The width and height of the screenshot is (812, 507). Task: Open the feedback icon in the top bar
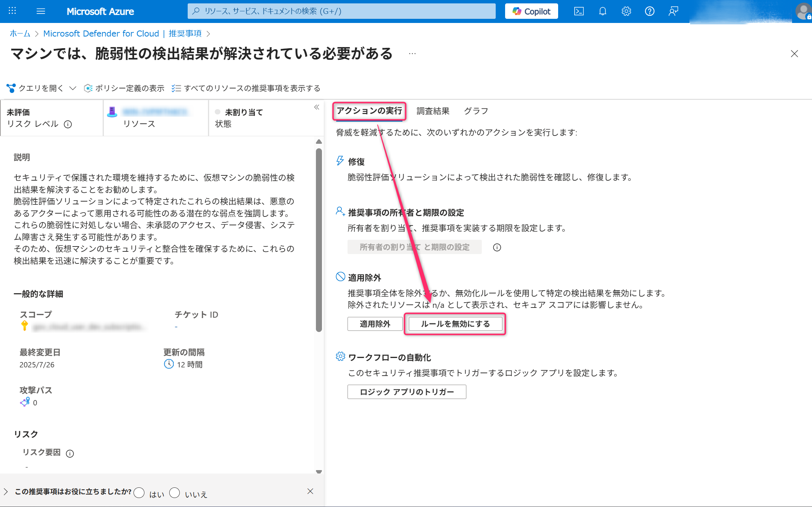click(673, 11)
